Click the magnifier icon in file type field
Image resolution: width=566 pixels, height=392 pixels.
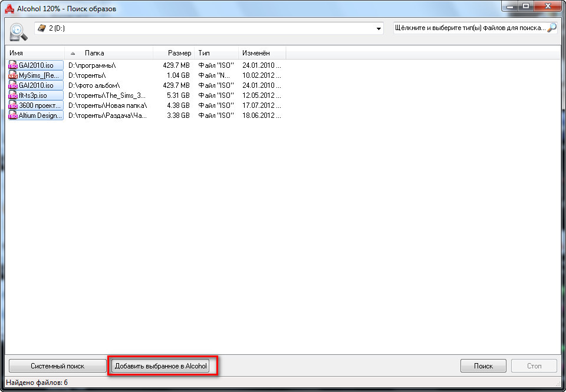tap(552, 28)
